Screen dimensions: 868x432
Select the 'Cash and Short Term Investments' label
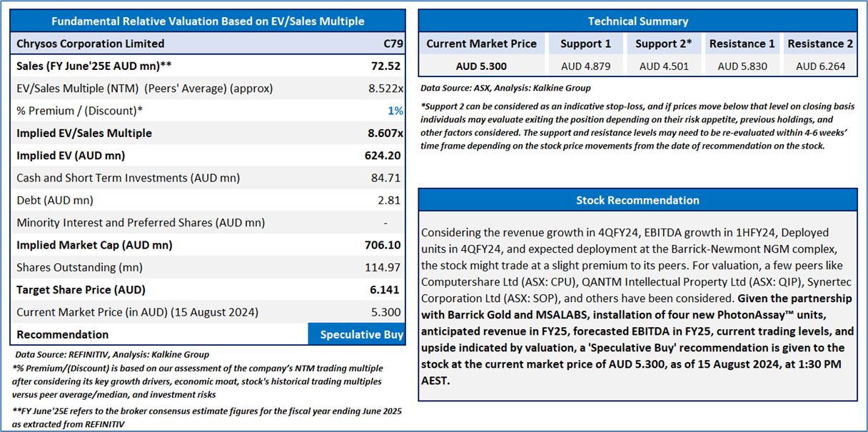(x=128, y=178)
